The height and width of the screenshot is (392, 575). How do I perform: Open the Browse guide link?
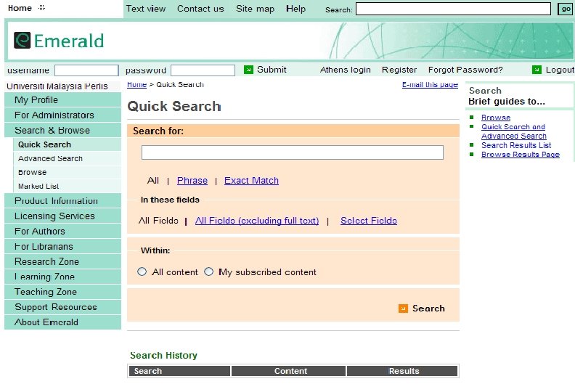tap(496, 118)
